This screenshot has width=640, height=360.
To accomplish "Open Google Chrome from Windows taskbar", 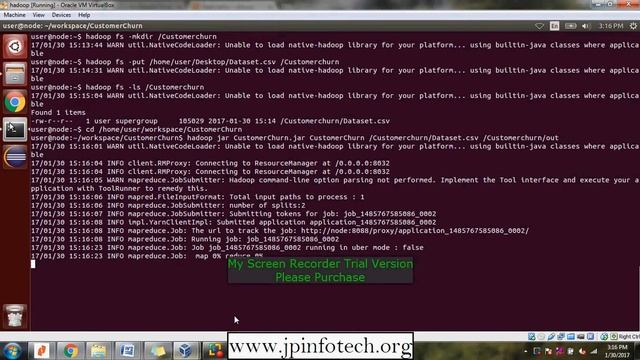I will coord(70,351).
